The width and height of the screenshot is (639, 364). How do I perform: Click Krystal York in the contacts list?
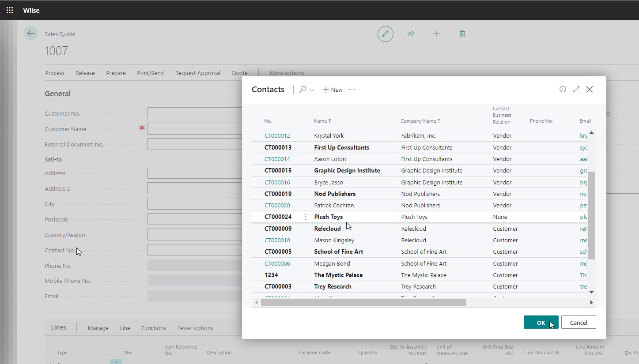329,136
